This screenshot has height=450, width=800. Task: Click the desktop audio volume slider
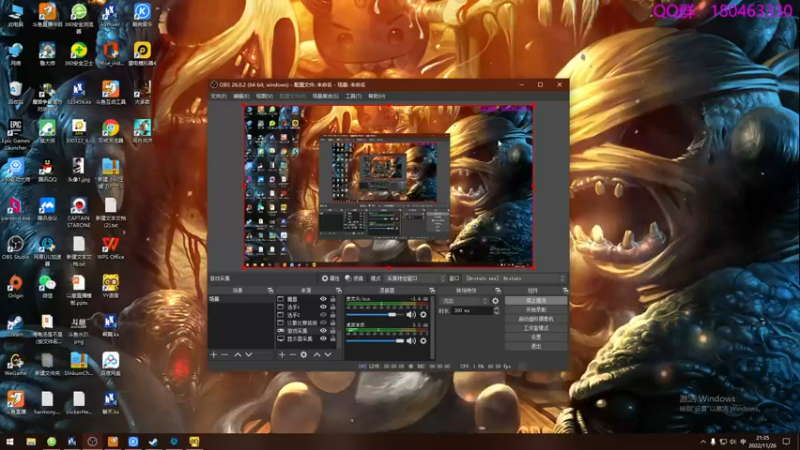pos(374,341)
